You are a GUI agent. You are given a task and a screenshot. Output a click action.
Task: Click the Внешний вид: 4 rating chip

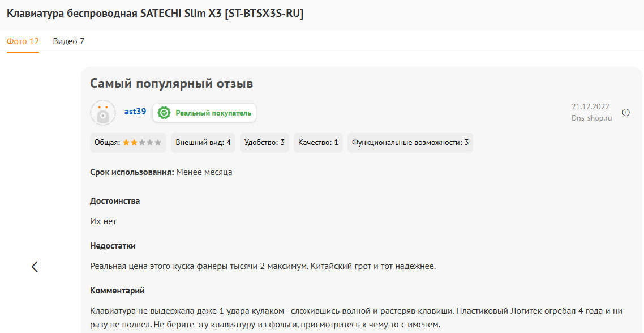point(203,143)
